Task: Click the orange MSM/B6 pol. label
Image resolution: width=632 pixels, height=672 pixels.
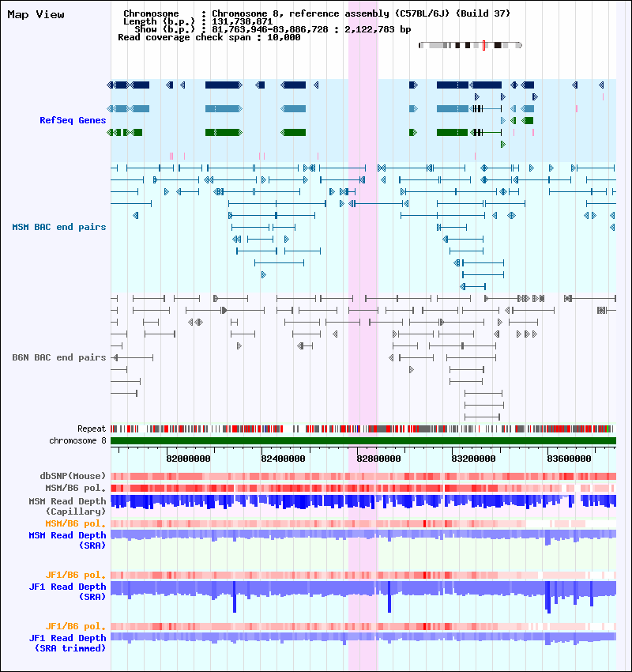Action: [x=76, y=523]
